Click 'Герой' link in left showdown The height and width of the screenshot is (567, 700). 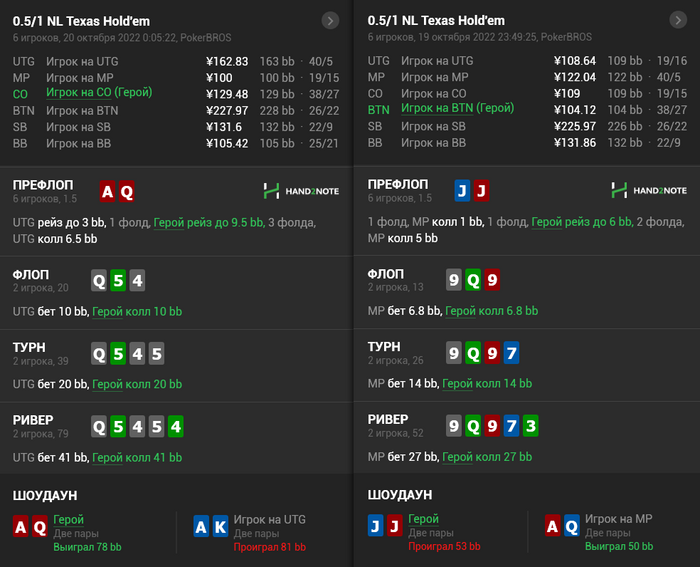point(68,520)
